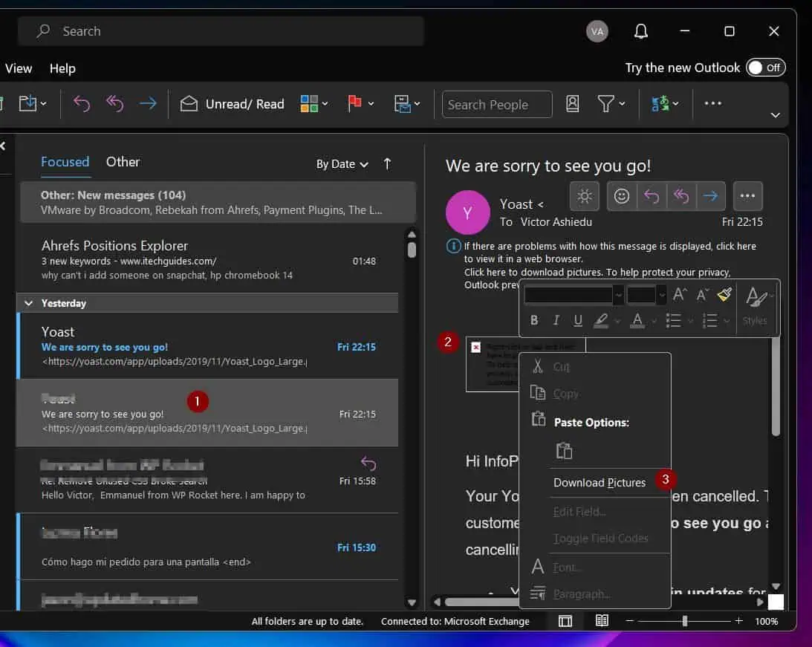Open the Ahrefs Positions Explorer email
Viewport: 812px width, 647px height.
pyautogui.click(x=210, y=259)
